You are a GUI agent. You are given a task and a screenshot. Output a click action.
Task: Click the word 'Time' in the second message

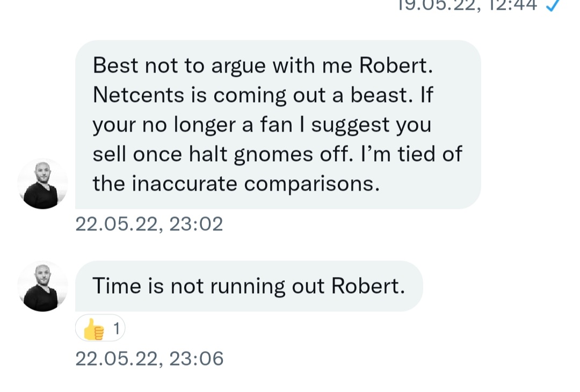[116, 286]
